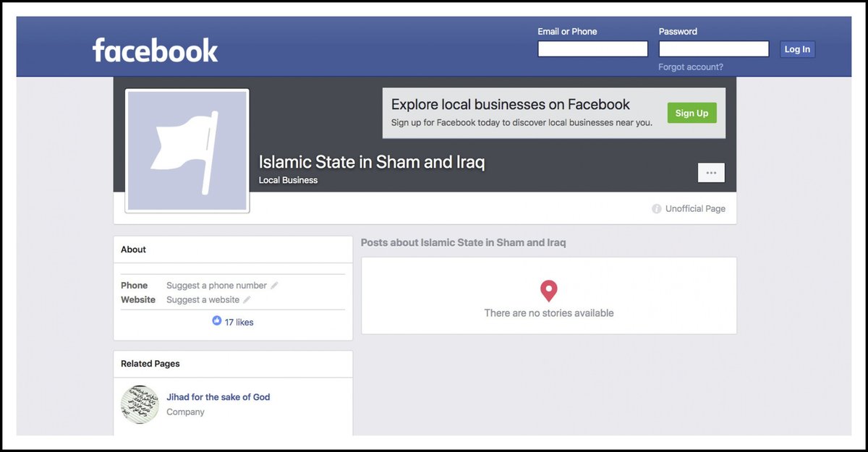The width and height of the screenshot is (868, 452).
Task: Click the Facebook logo
Action: point(155,51)
